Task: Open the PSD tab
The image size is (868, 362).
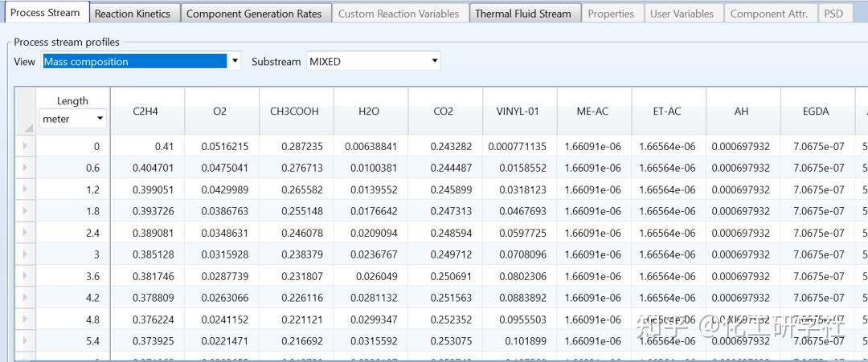Action: click(x=833, y=14)
